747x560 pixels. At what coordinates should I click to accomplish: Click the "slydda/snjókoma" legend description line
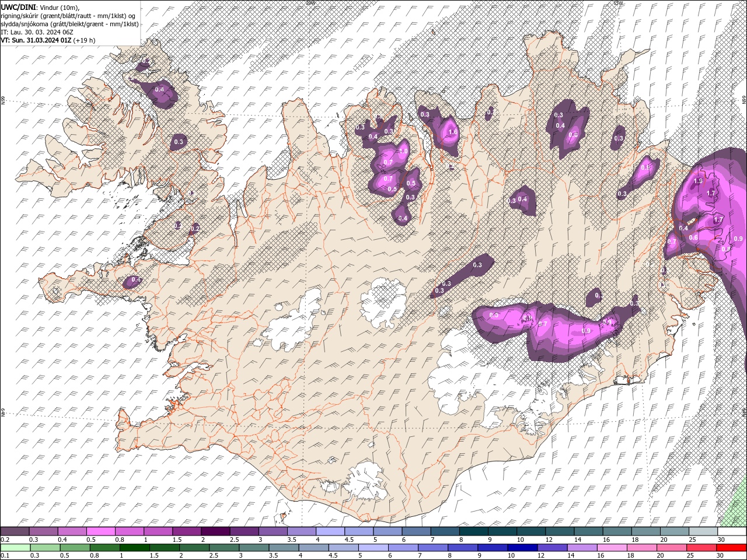pyautogui.click(x=69, y=24)
